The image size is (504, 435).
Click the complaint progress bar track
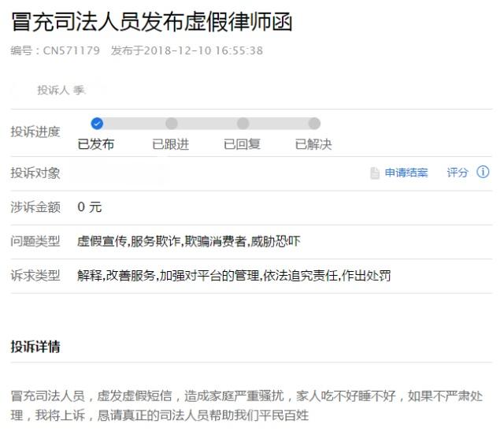tap(206, 123)
